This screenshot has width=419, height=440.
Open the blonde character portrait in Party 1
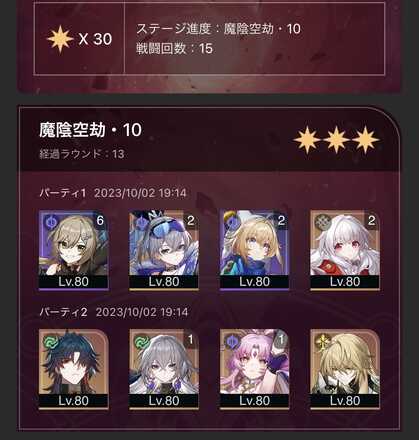point(255,250)
